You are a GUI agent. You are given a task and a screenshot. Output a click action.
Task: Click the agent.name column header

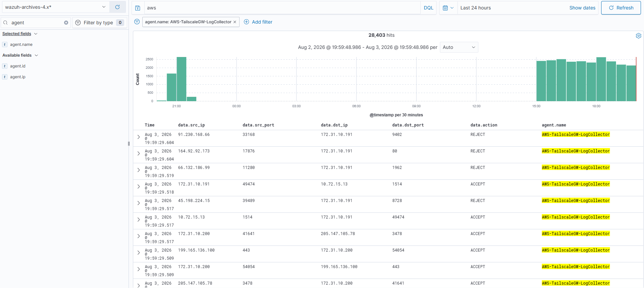click(554, 125)
